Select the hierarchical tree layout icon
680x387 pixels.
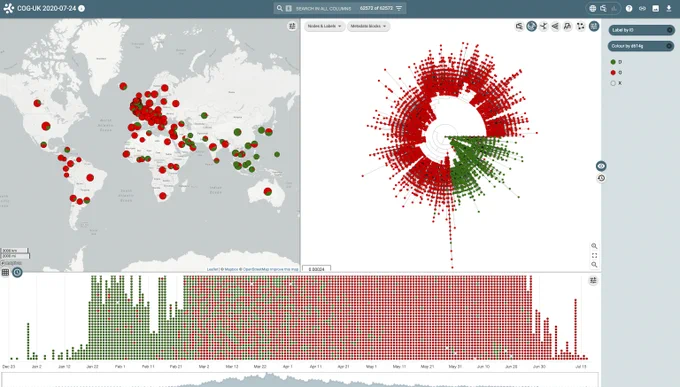(567, 26)
